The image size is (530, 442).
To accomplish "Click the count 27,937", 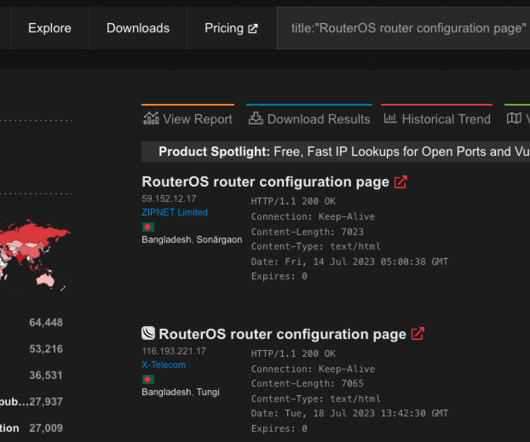I will point(46,402).
